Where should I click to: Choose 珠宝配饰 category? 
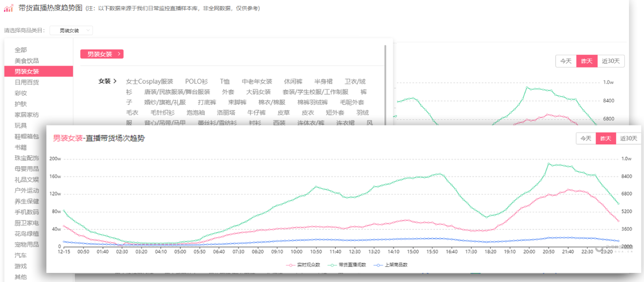coord(27,158)
